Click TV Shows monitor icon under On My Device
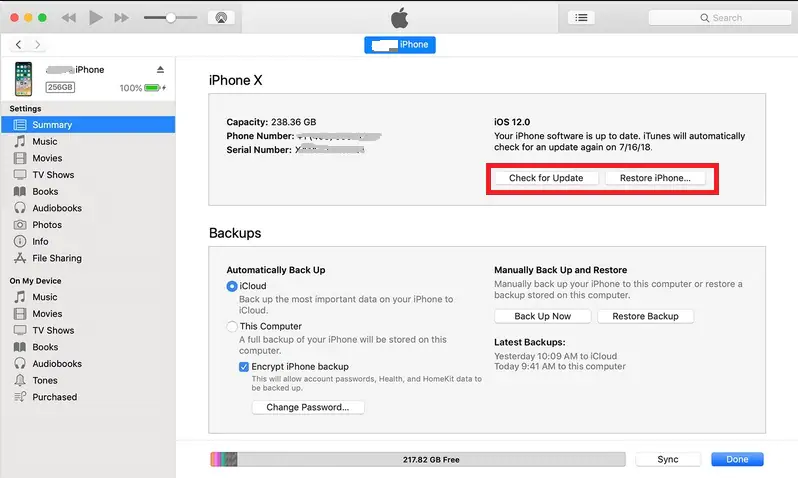The image size is (798, 478). tap(20, 330)
